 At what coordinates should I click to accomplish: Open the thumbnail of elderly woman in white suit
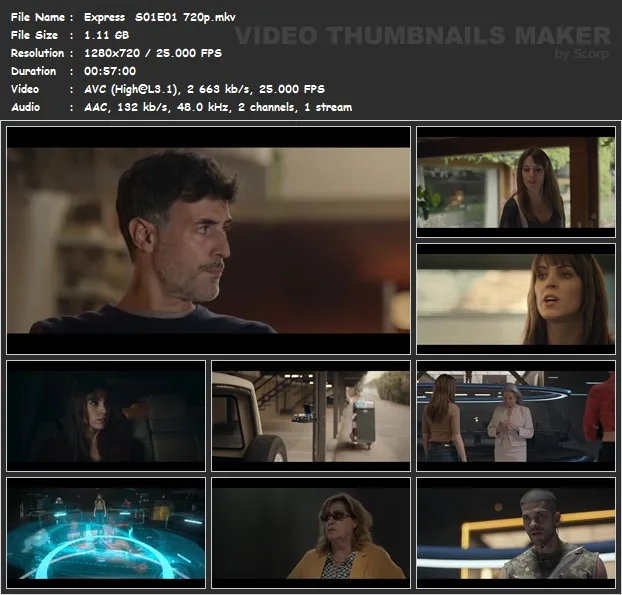516,416
